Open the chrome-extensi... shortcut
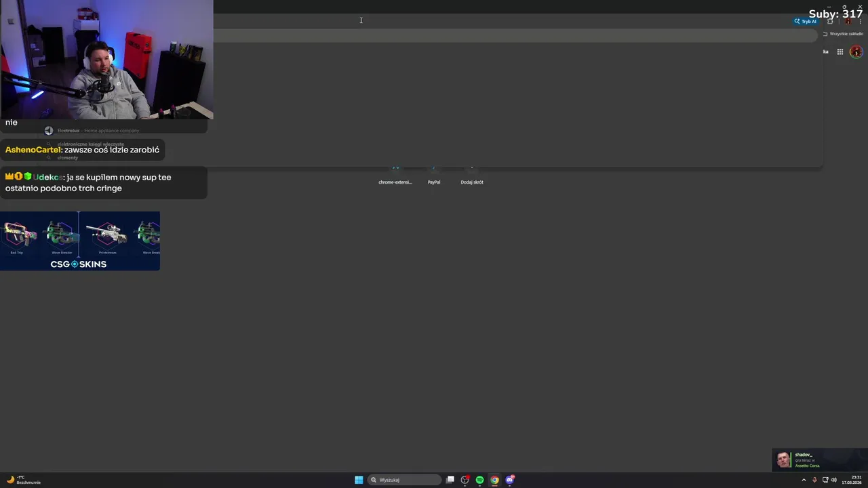868x488 pixels. pos(395,175)
